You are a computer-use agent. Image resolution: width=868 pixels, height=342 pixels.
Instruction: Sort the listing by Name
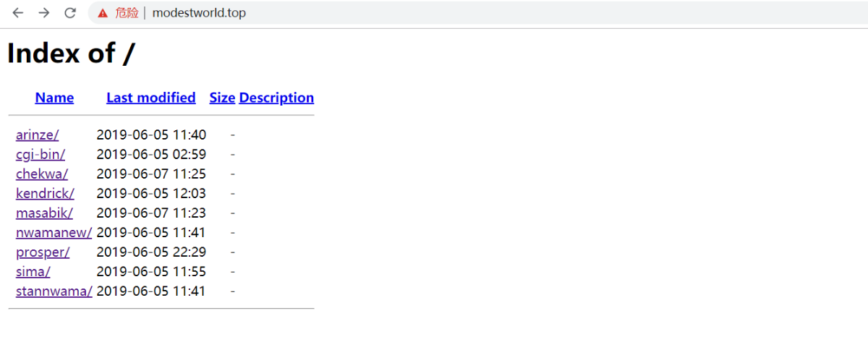(x=54, y=98)
